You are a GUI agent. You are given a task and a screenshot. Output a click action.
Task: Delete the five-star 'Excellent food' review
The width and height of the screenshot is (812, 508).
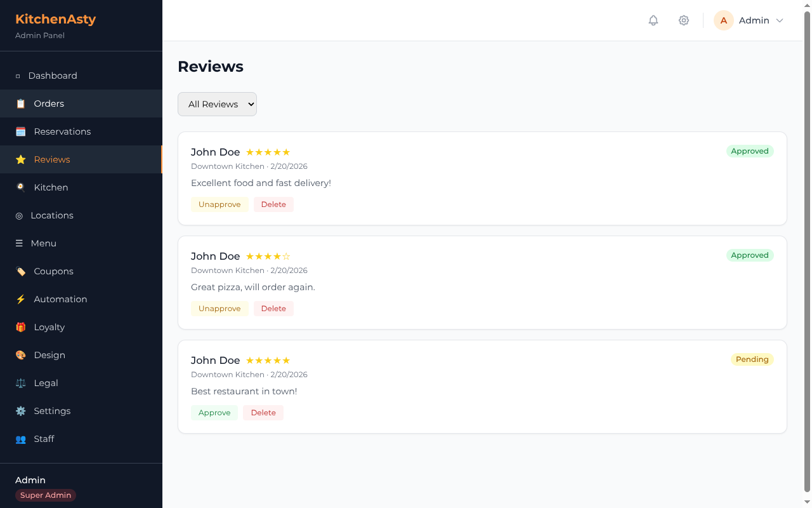273,204
